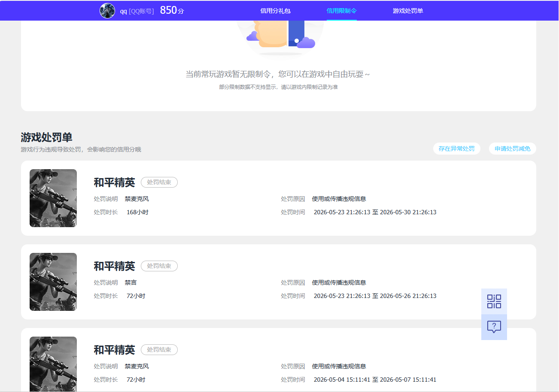
Task: Click 使用或传播违规信息 reason on 2026-05-04 card
Action: pyautogui.click(x=339, y=366)
